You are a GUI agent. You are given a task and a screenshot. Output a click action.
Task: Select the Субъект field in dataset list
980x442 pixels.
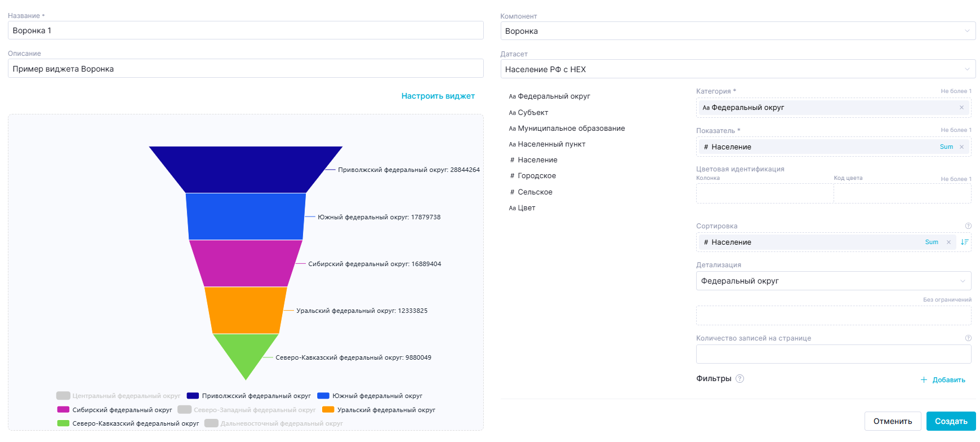point(532,113)
